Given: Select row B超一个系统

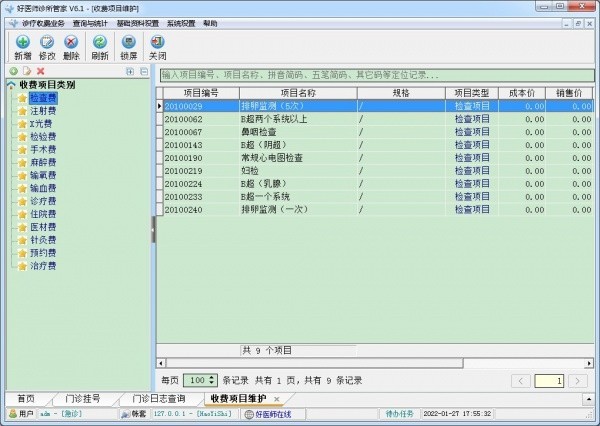Looking at the screenshot, I should (375, 197).
